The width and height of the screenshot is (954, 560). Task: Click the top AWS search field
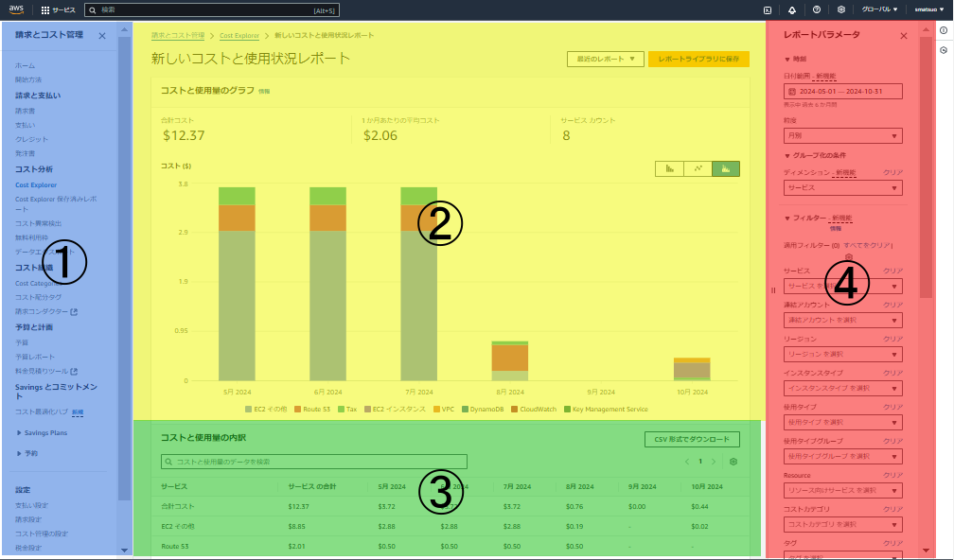coord(212,10)
